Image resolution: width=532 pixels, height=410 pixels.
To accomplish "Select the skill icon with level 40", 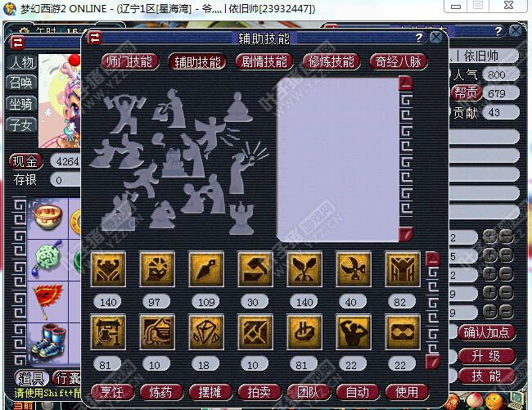I will click(354, 269).
